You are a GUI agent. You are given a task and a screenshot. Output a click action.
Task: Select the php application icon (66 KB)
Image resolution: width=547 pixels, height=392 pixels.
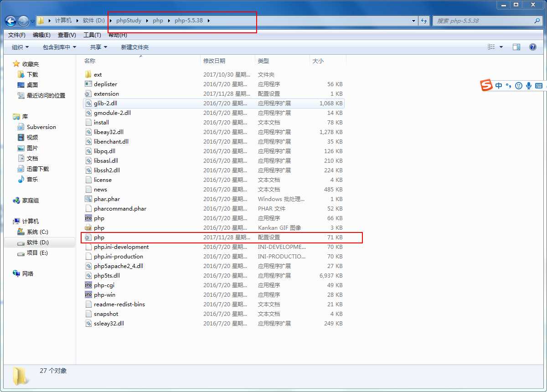point(88,218)
